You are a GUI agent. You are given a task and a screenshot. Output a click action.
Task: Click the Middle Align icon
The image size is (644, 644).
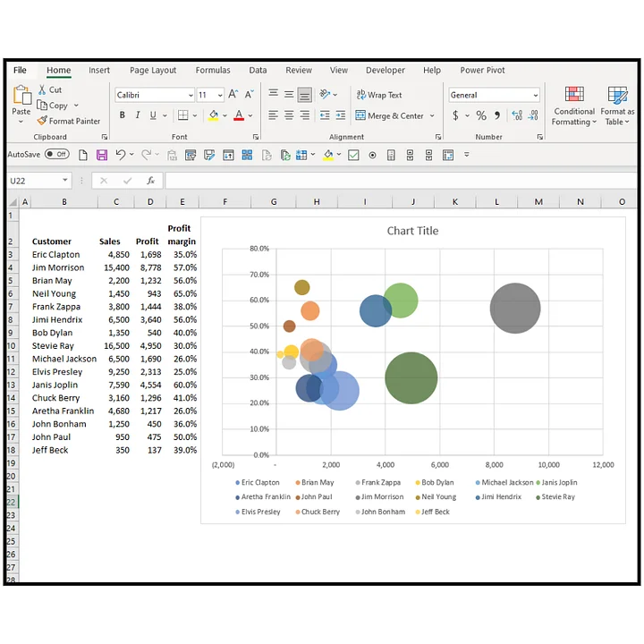coord(289,95)
